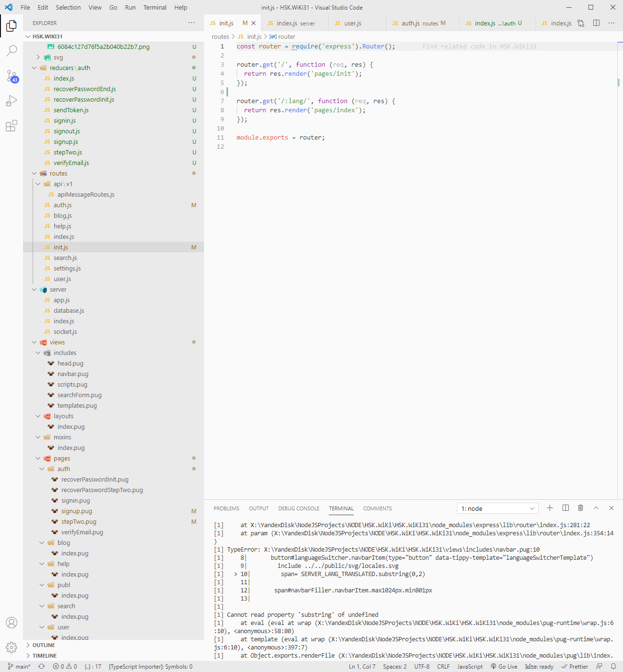Click routes breadcrumb above the editor
The image size is (623, 672).
[220, 36]
